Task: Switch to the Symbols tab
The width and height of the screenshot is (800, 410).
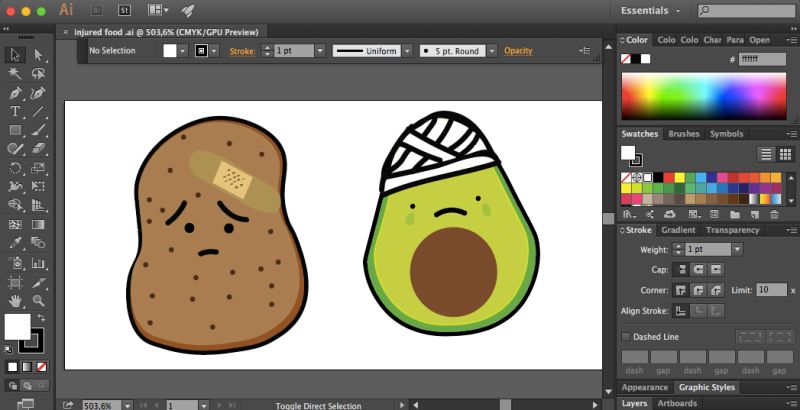Action: point(727,134)
